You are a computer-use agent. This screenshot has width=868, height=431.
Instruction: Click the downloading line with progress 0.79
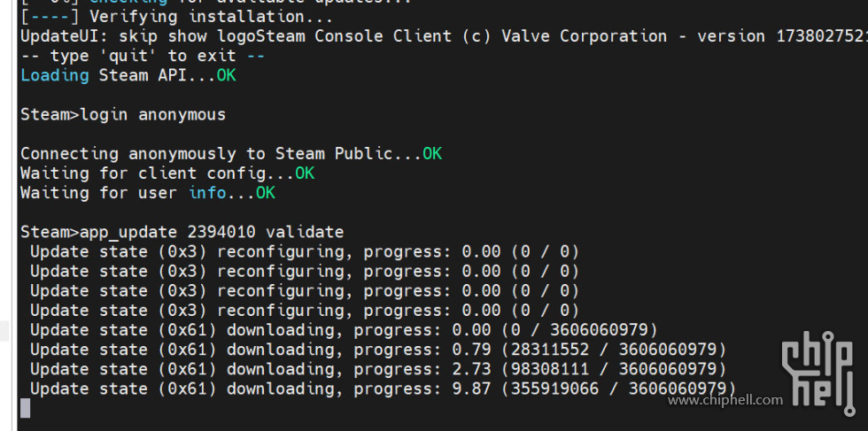377,350
